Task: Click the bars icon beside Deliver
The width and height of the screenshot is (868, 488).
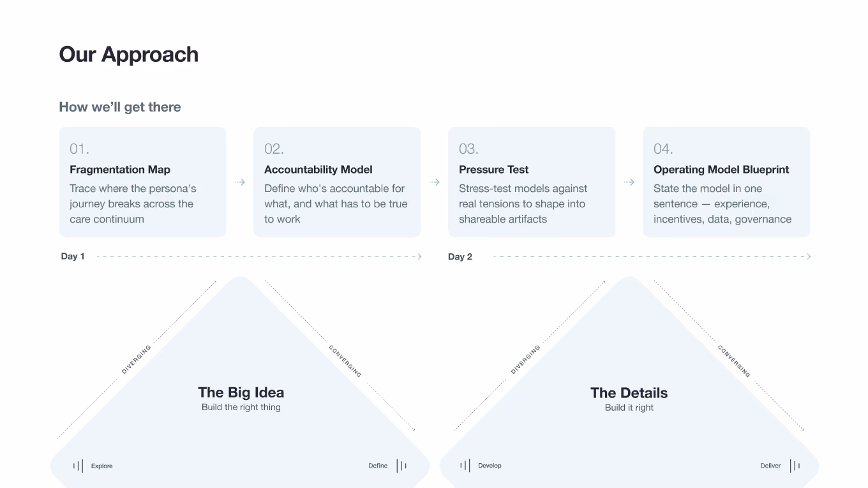Action: [795, 466]
